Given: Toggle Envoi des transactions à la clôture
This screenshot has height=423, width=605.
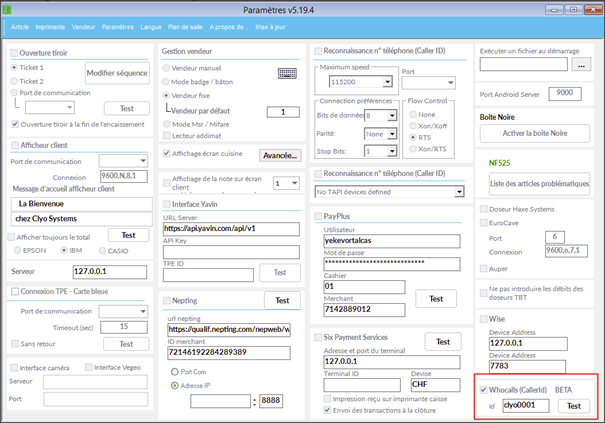Looking at the screenshot, I should pyautogui.click(x=327, y=410).
